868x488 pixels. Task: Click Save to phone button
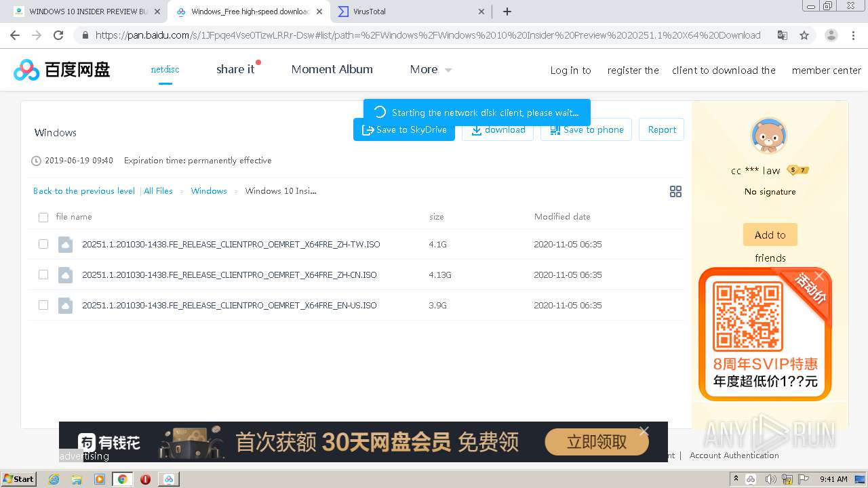[x=586, y=129]
